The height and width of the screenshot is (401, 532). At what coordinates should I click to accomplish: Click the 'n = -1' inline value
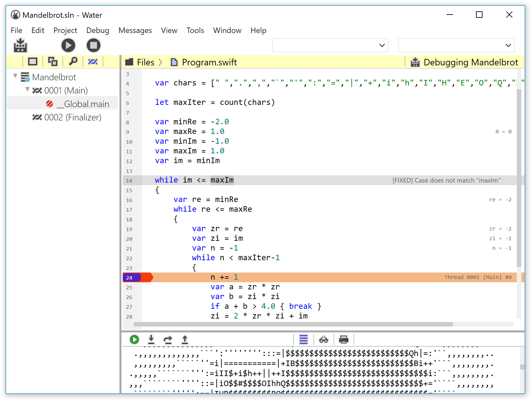coord(502,248)
